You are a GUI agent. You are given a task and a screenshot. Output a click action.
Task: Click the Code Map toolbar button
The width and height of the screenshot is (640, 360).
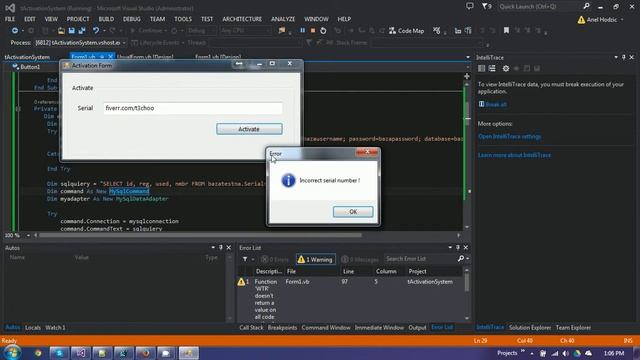[407, 31]
